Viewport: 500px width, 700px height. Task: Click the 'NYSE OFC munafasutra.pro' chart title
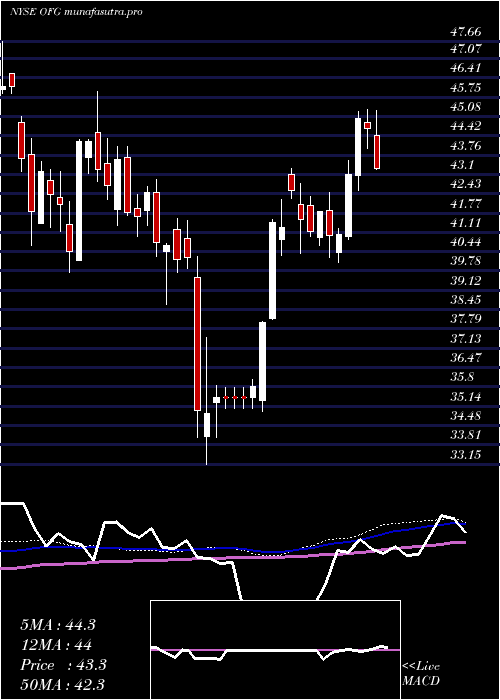76,12
